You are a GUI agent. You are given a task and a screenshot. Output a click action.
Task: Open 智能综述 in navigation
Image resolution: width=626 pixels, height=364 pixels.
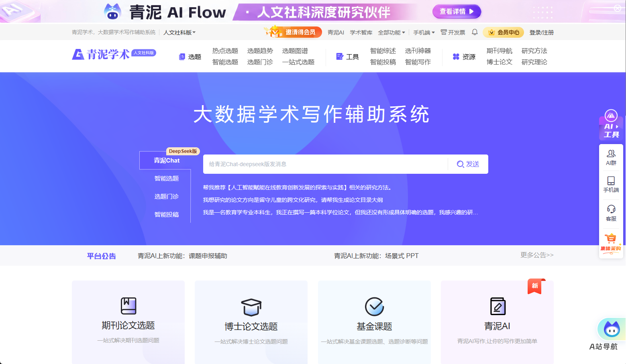[x=383, y=51]
